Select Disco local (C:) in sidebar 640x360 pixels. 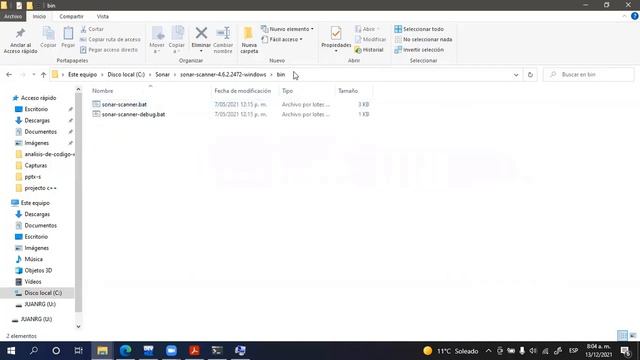click(x=43, y=293)
